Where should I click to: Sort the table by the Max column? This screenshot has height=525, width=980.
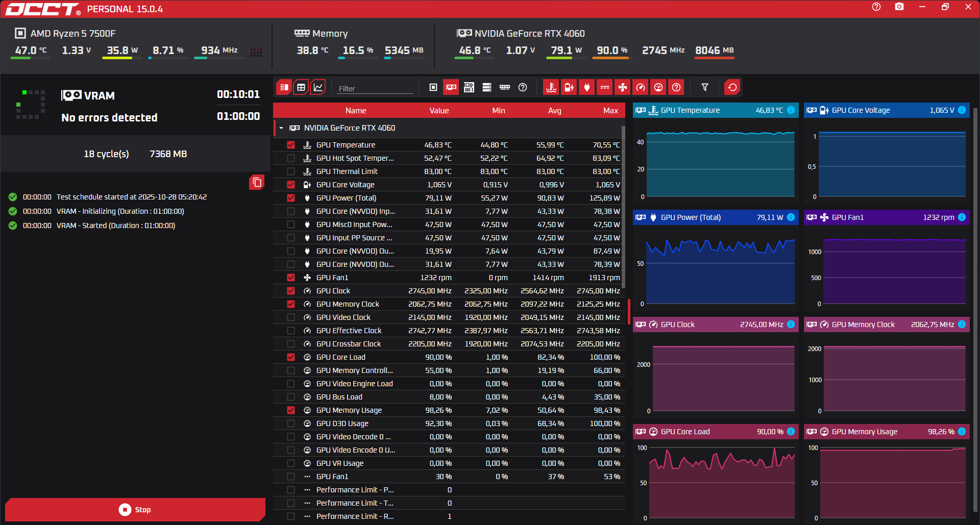(610, 111)
